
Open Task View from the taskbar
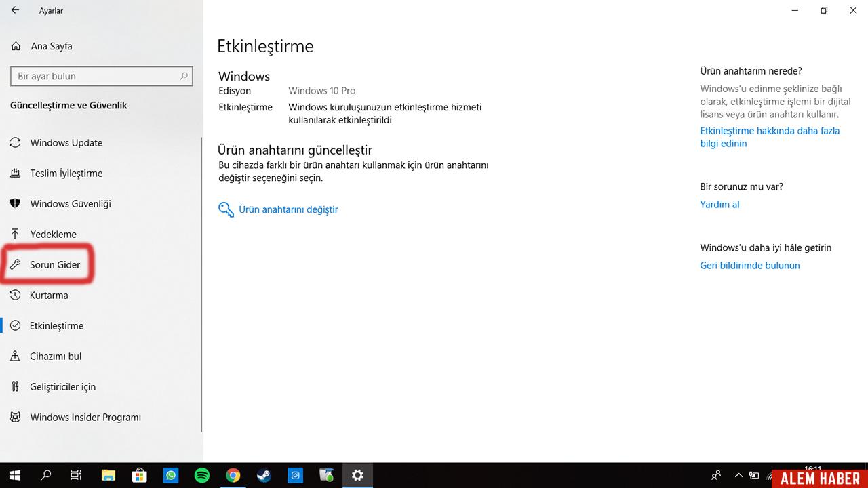tap(76, 474)
